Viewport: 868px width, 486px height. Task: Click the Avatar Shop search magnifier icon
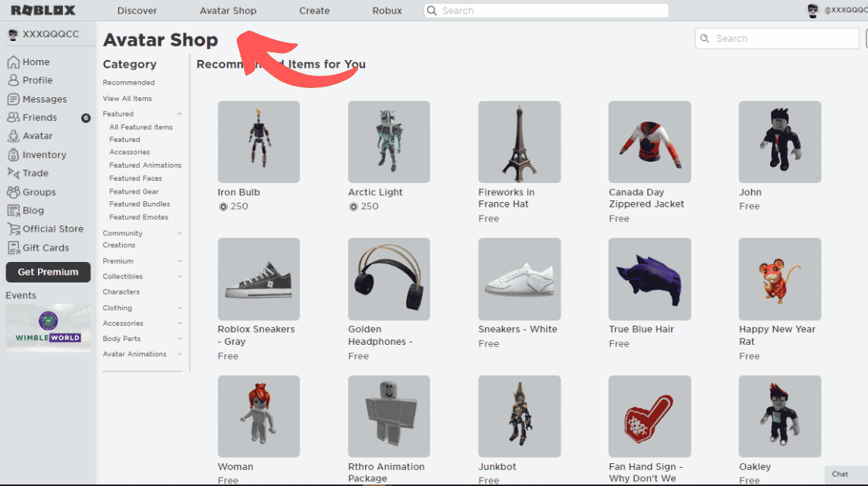click(705, 38)
